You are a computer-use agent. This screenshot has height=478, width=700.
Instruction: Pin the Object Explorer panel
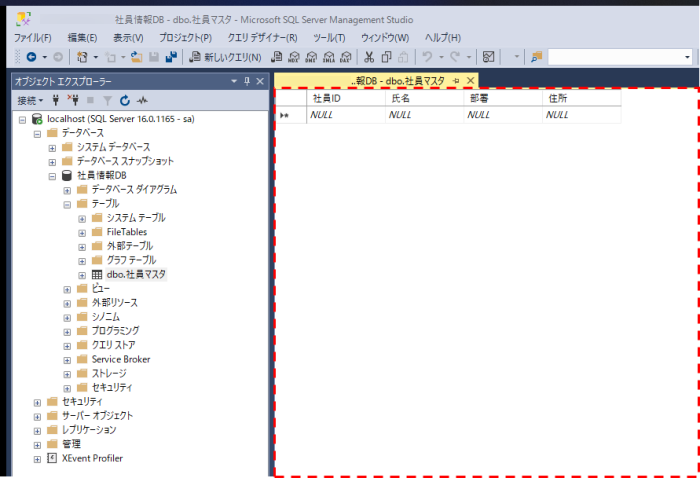tap(247, 81)
